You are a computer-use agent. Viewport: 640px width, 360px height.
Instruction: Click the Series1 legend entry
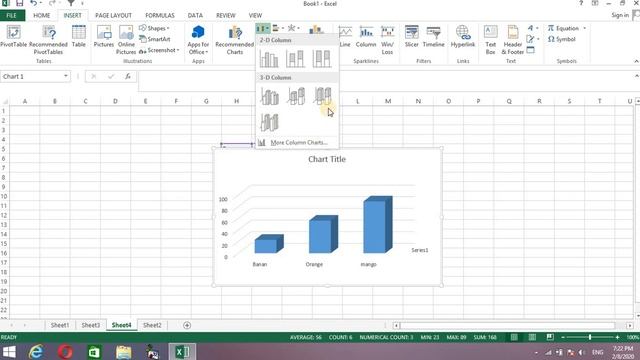[420, 250]
